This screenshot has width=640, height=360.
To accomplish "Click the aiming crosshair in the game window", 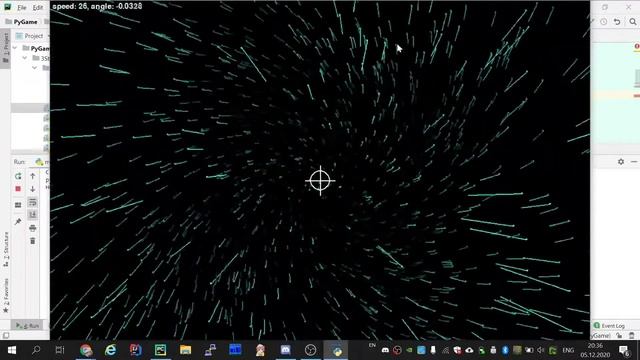I will coord(320,180).
